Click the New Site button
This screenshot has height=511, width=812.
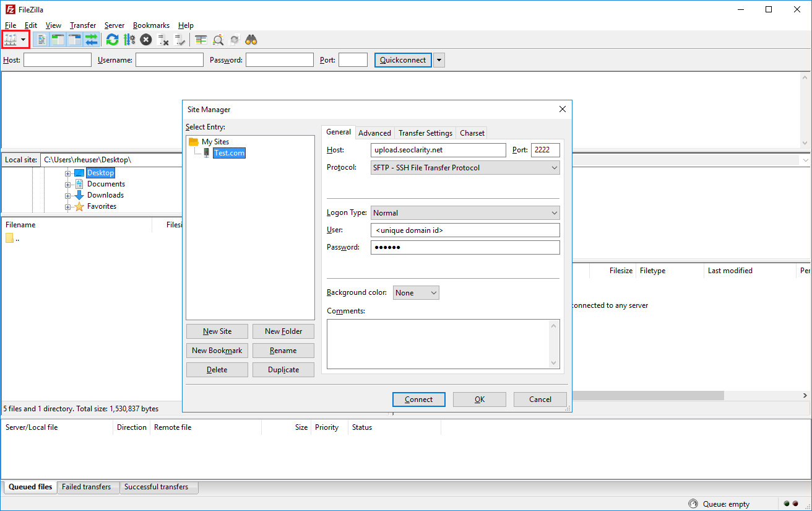[x=217, y=331]
